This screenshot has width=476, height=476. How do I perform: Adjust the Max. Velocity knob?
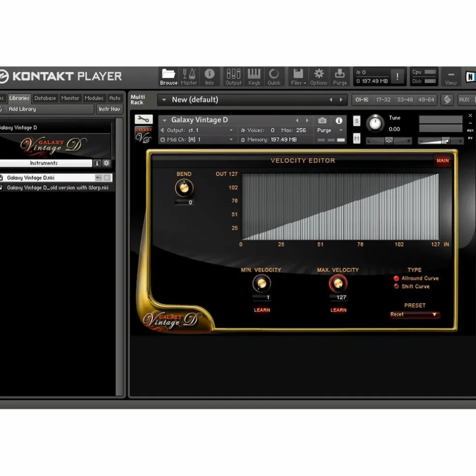pyautogui.click(x=338, y=283)
